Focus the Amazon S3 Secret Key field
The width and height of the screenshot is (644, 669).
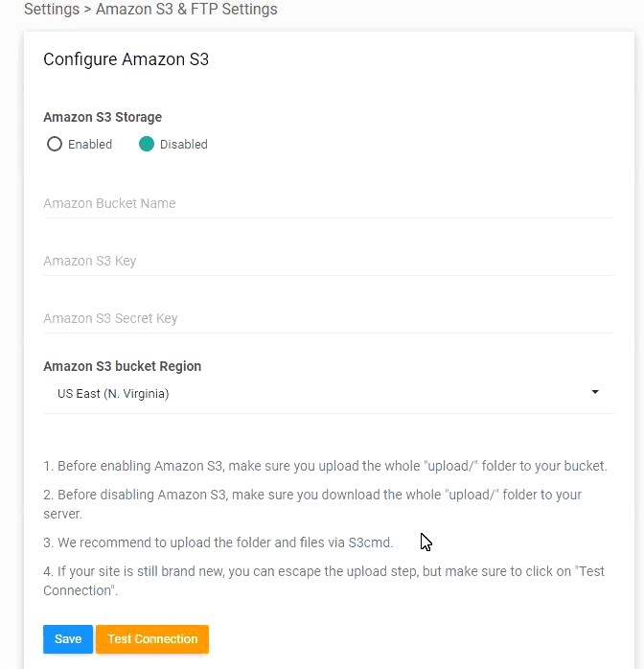coord(328,318)
